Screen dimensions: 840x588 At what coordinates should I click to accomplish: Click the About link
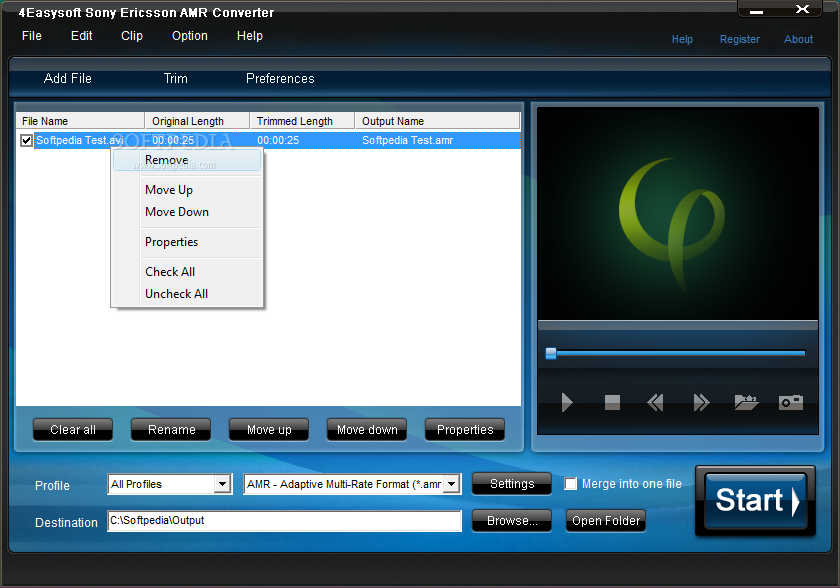click(x=798, y=39)
